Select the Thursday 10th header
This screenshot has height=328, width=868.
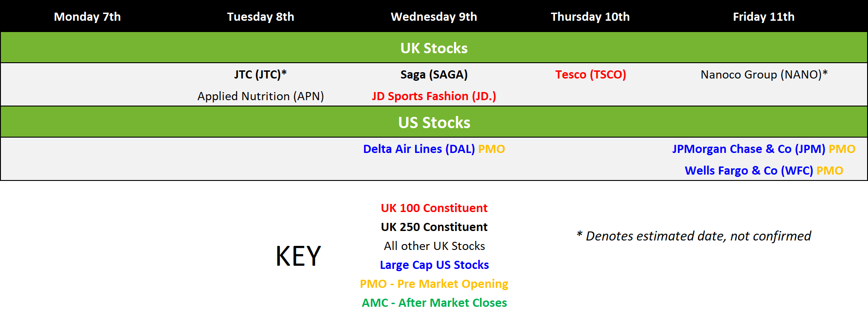coord(590,17)
